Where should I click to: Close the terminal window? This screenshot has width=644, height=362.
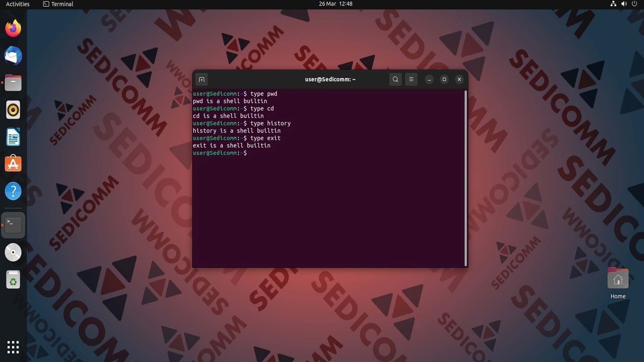(x=460, y=79)
